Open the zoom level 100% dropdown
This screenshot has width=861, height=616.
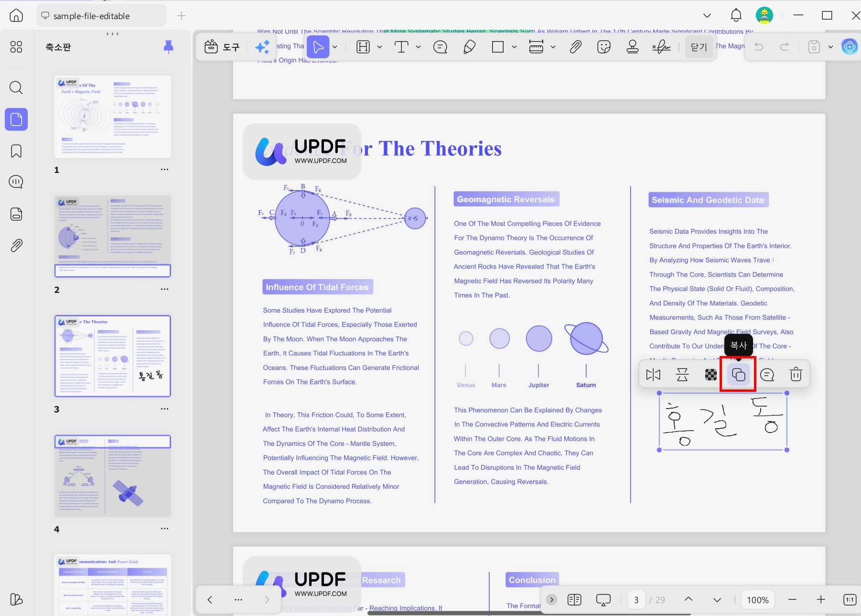click(x=758, y=600)
